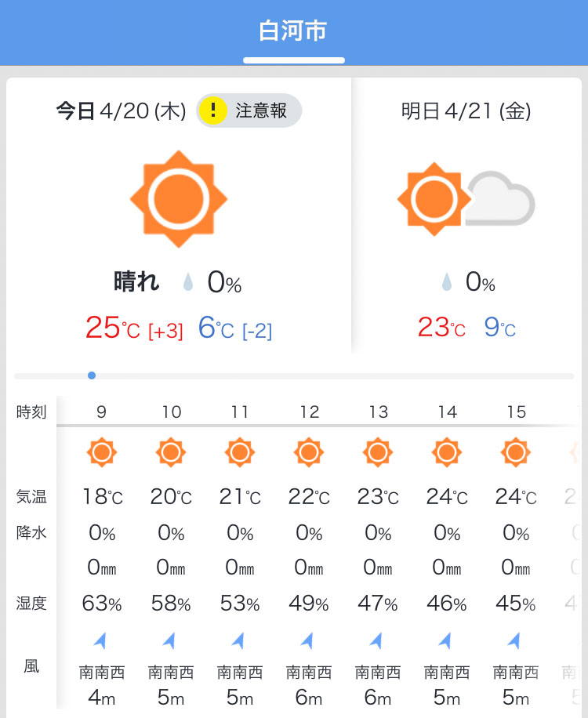Click the 10 o'clock wind direction arrow
588x718 pixels.
coord(169,640)
